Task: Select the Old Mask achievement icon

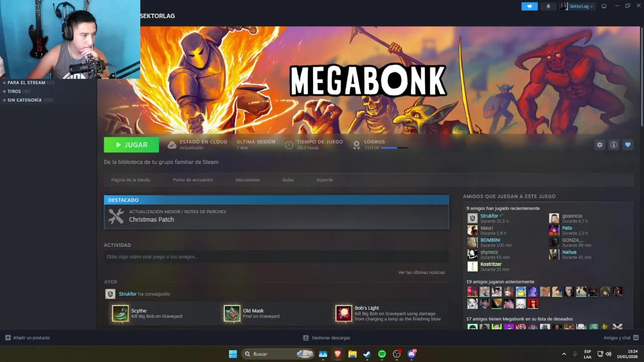Action: coord(232,313)
